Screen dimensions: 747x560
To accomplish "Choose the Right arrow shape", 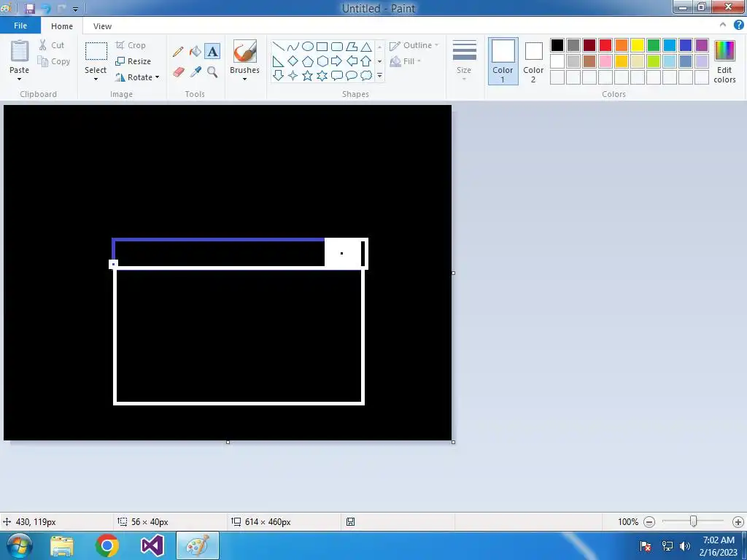I will point(337,61).
